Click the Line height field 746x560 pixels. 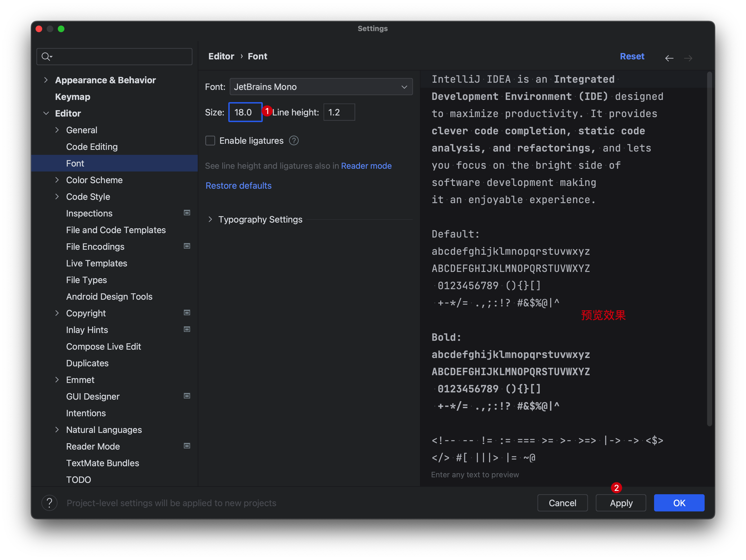point(339,112)
